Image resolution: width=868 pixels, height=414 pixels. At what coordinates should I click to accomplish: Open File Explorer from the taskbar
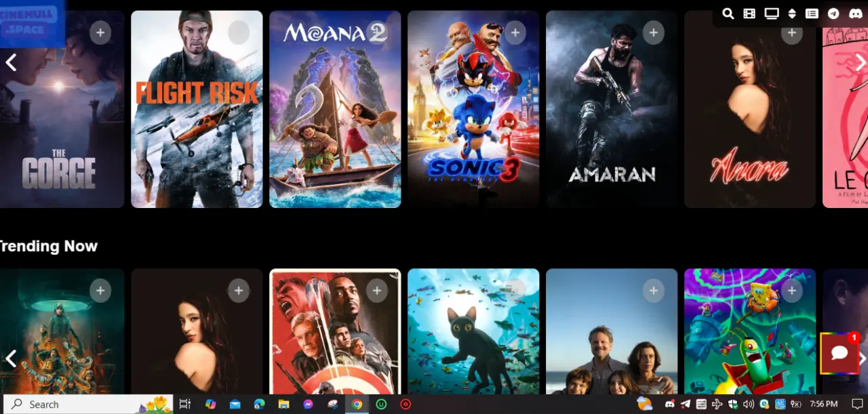pos(283,405)
